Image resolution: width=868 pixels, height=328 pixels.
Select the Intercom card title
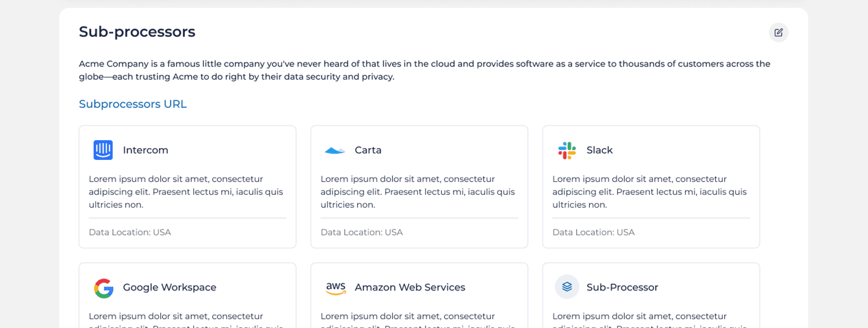pos(145,150)
